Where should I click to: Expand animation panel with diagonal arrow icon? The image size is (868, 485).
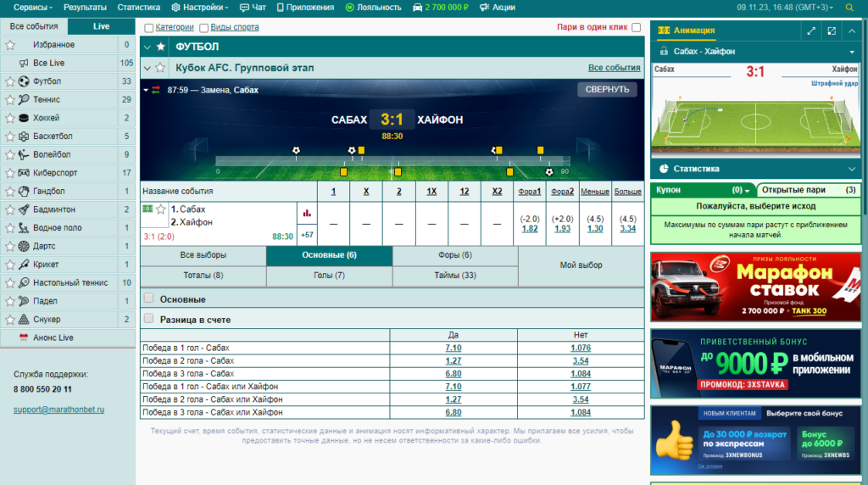pyautogui.click(x=811, y=31)
